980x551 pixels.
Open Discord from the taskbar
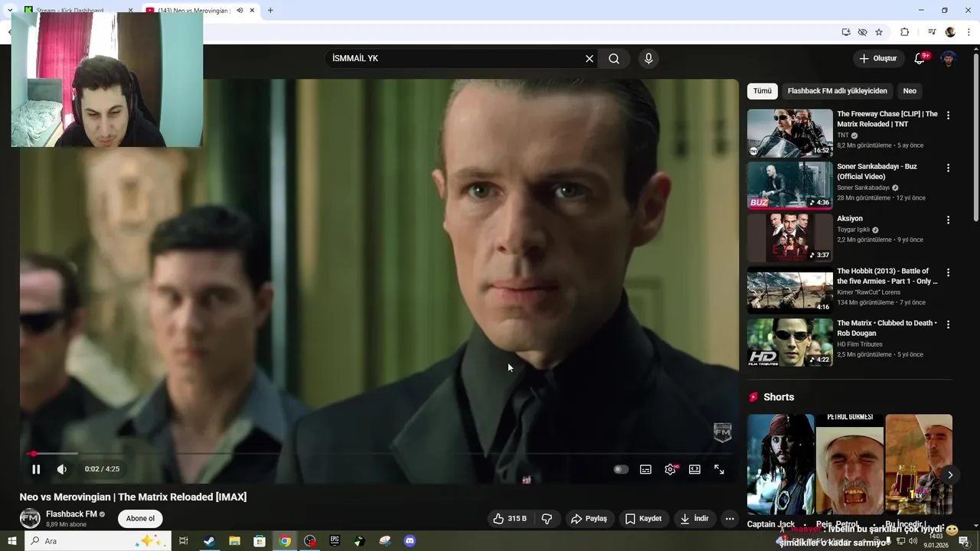pos(410,541)
